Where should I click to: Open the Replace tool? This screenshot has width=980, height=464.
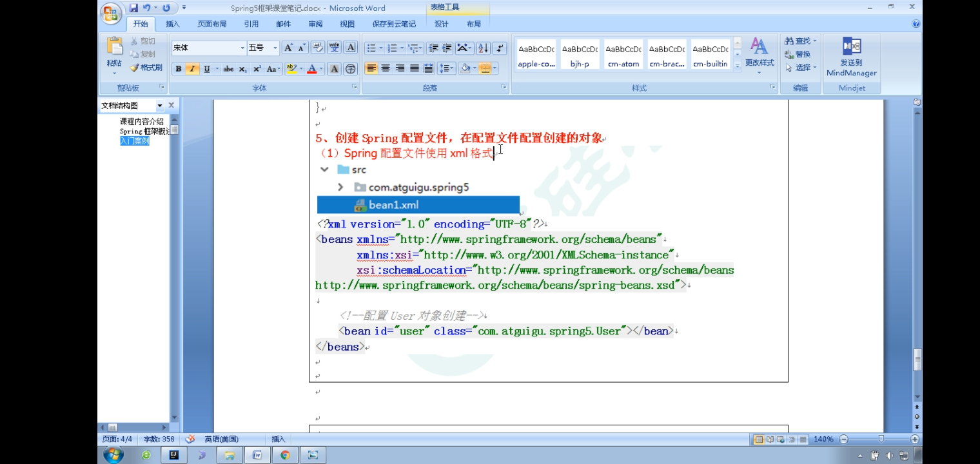(x=798, y=54)
